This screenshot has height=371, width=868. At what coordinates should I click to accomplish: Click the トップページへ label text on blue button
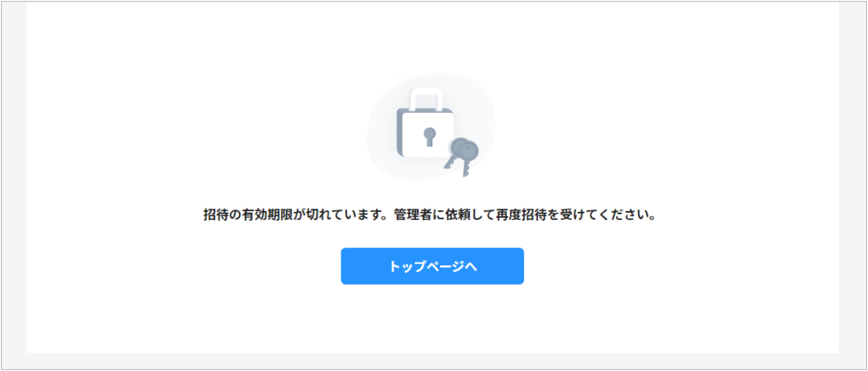coord(433,266)
